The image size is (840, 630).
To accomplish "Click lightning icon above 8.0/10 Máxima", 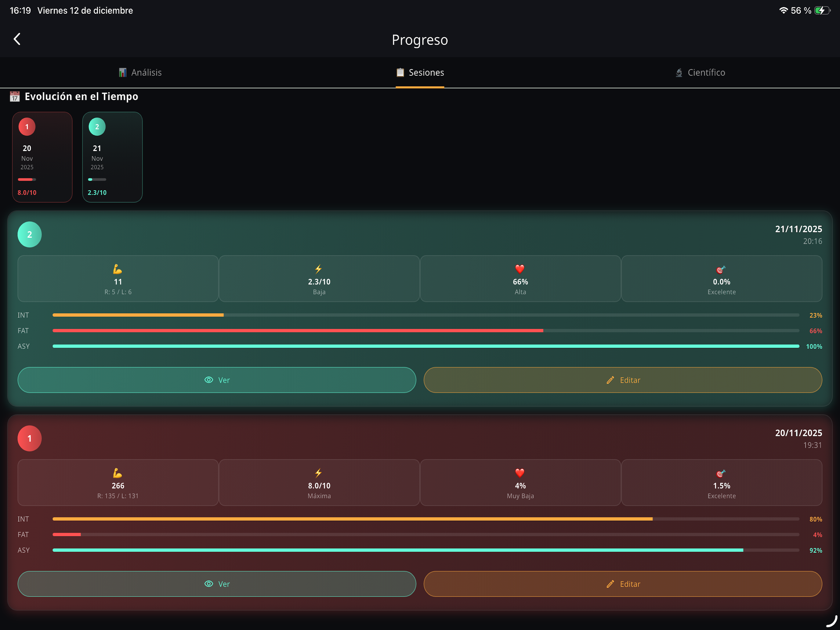I will pyautogui.click(x=319, y=473).
